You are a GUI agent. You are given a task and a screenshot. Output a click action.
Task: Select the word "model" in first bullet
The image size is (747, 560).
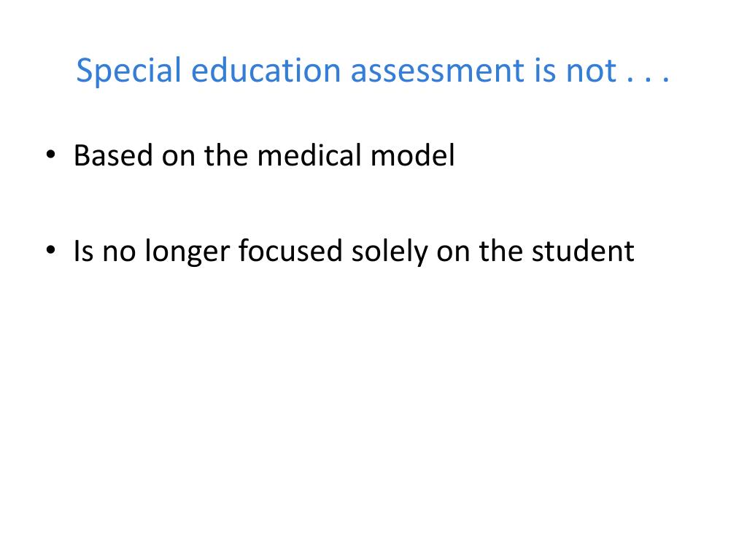(413, 155)
